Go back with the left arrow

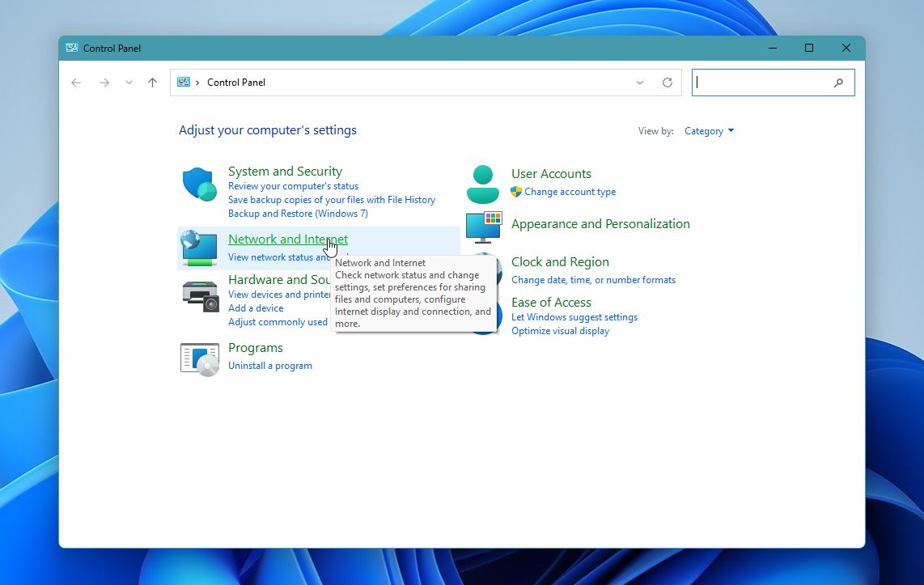tap(76, 83)
